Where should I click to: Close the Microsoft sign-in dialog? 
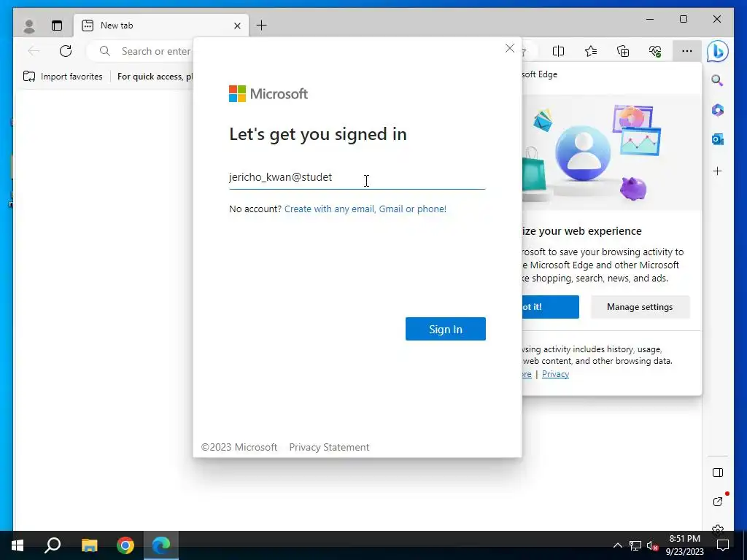click(510, 48)
